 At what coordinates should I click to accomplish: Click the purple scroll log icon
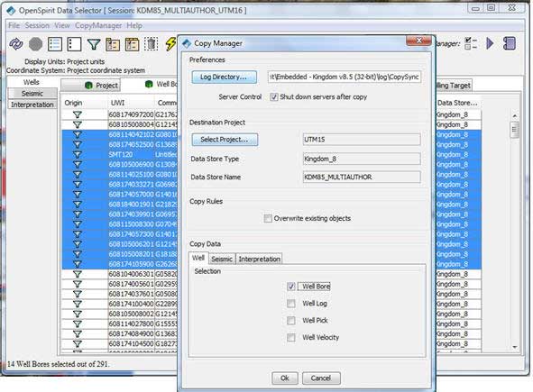(x=510, y=43)
